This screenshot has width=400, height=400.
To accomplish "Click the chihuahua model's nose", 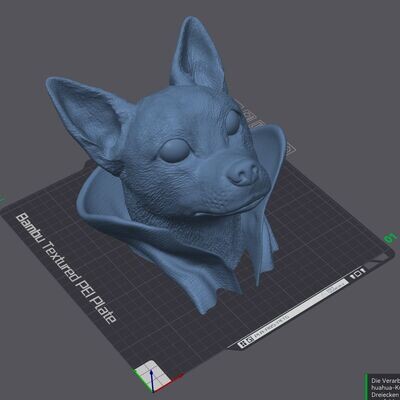I will point(244,172).
